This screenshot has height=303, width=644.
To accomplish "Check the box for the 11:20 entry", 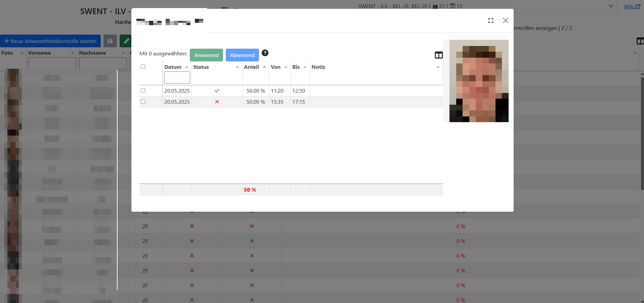I will tap(143, 91).
